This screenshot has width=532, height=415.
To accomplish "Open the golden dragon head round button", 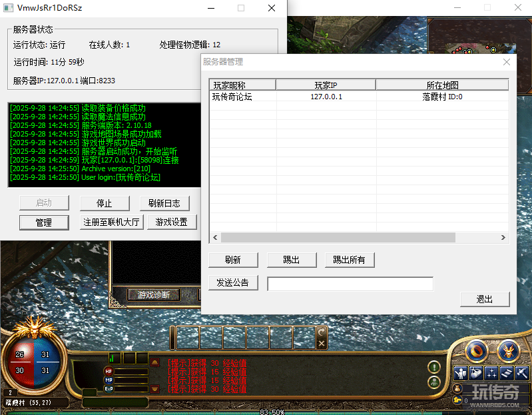I will [508, 351].
